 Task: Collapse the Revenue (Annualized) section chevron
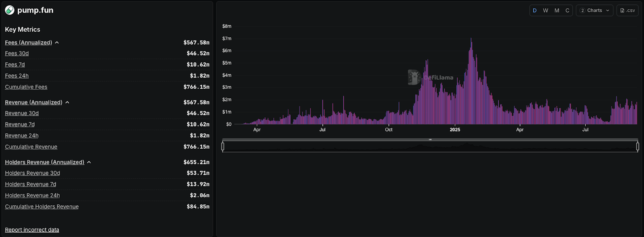pyautogui.click(x=67, y=102)
